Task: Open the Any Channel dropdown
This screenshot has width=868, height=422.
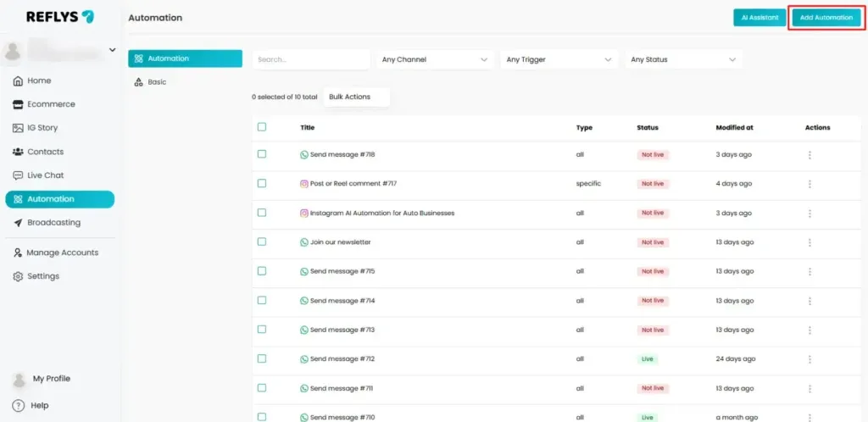Action: 435,59
